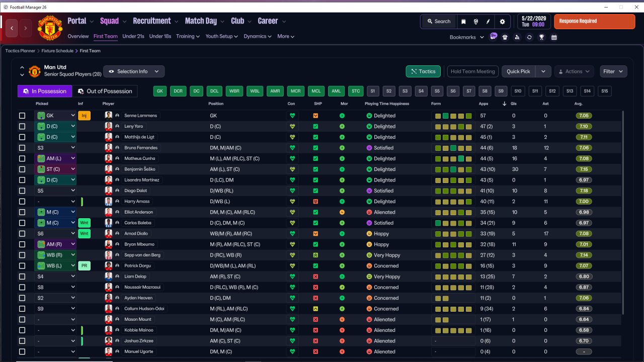This screenshot has width=644, height=362.
Task: Open the trophy shortcut icon
Action: (542, 37)
